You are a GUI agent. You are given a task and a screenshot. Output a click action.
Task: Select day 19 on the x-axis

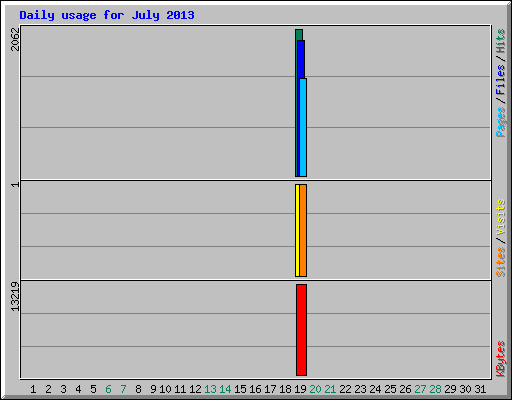tap(300, 389)
